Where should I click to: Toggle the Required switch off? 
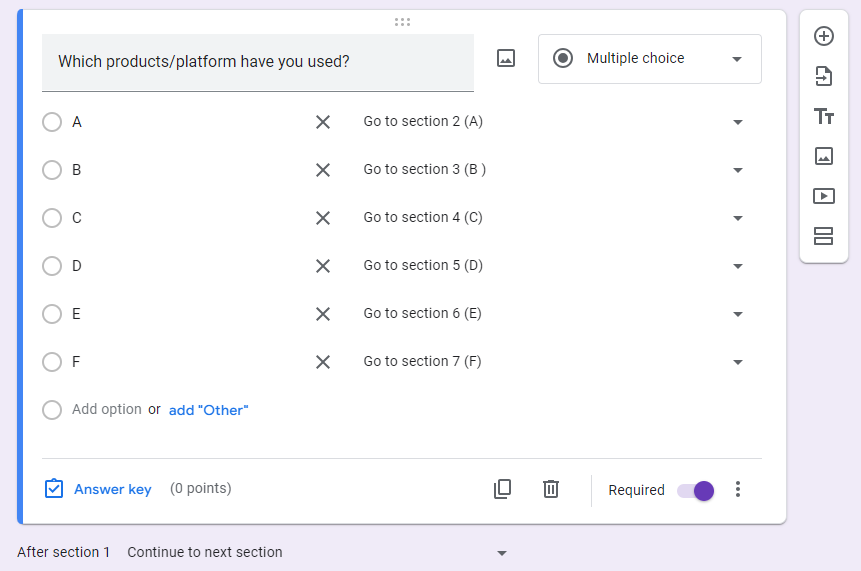pos(696,490)
